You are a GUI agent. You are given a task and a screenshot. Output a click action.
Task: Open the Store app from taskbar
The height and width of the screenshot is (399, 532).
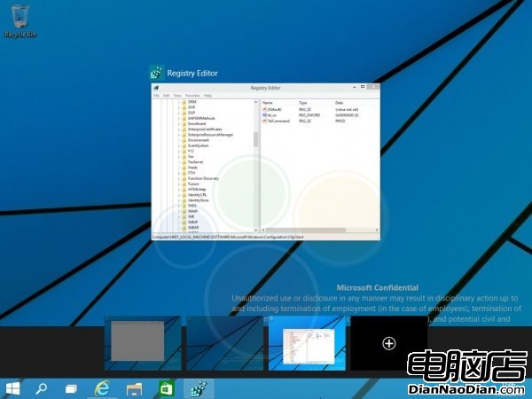click(167, 388)
